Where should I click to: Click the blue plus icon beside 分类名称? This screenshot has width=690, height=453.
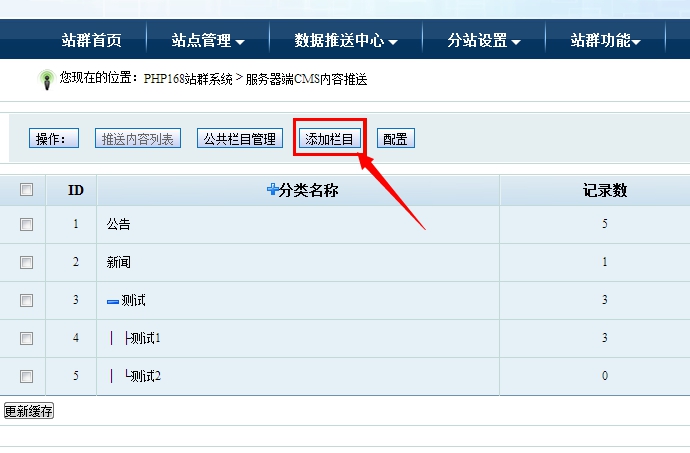[x=272, y=190]
